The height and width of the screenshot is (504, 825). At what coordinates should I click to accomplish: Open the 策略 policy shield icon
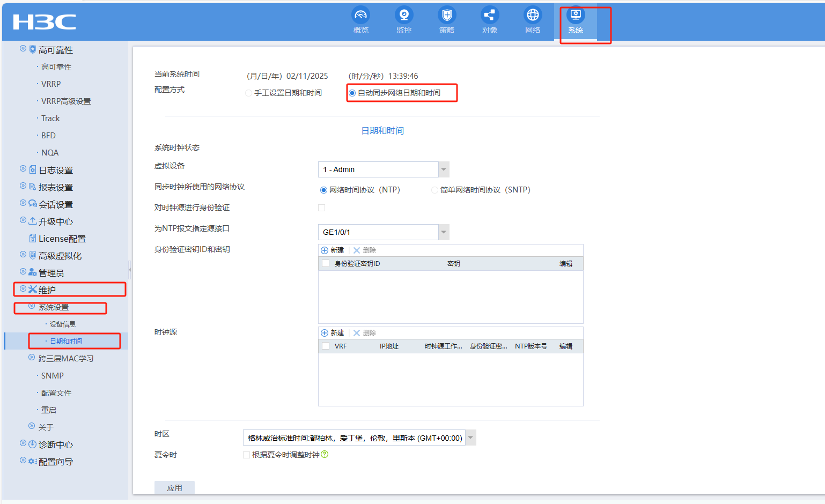pyautogui.click(x=447, y=15)
